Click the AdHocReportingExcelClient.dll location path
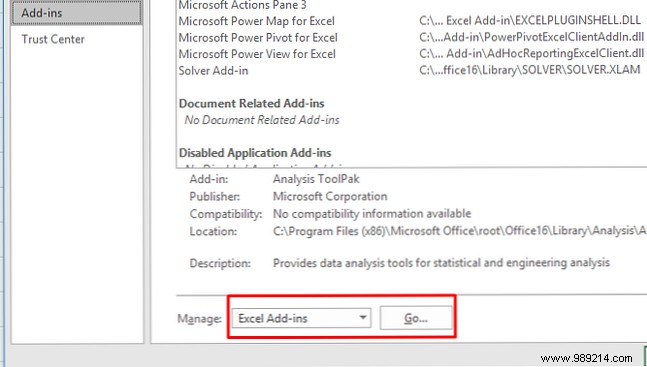The width and height of the screenshot is (647, 367). 531,54
